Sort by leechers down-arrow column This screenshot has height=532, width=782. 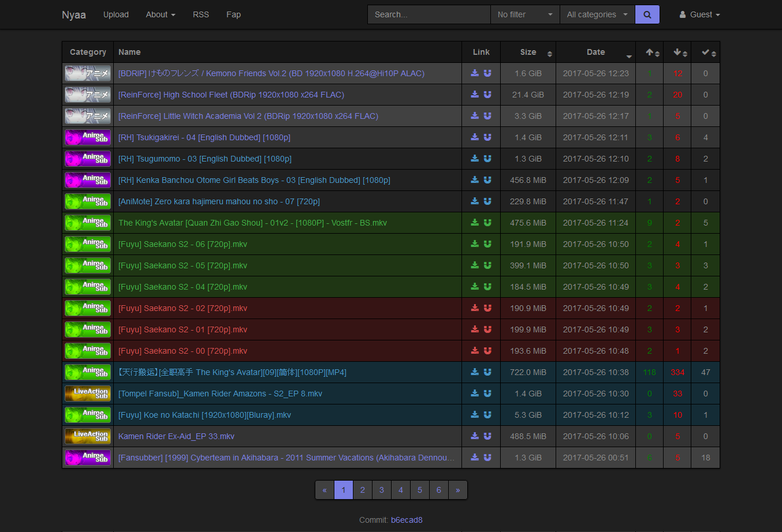tap(677, 53)
